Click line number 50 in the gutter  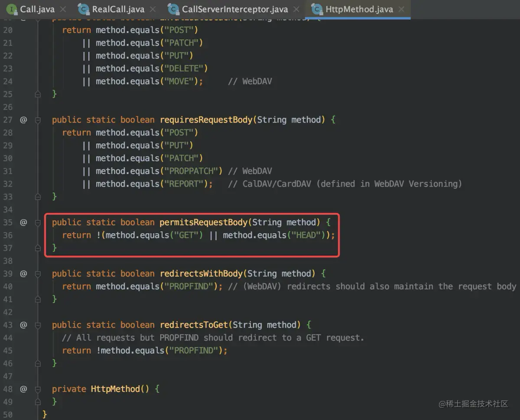8,415
